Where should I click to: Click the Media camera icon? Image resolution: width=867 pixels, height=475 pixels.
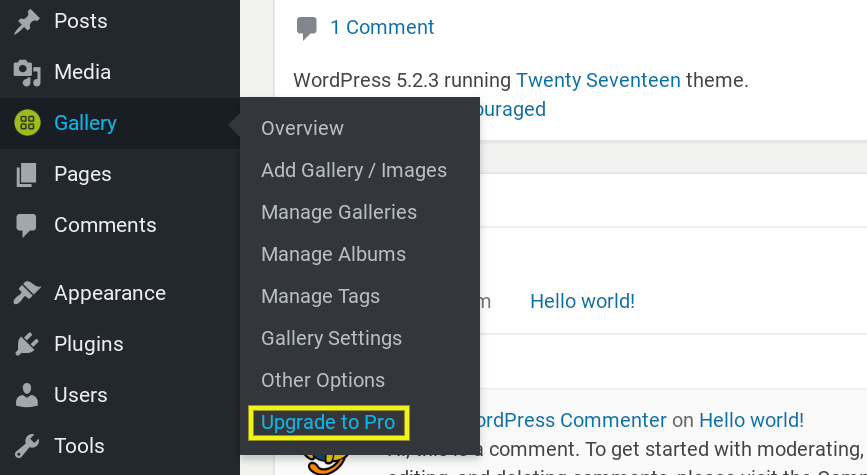27,72
